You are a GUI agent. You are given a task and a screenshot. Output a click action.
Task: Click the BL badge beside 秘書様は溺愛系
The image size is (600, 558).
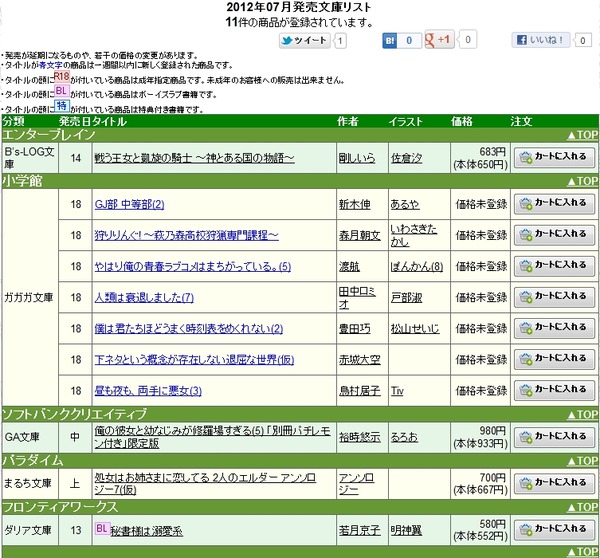[x=102, y=529]
